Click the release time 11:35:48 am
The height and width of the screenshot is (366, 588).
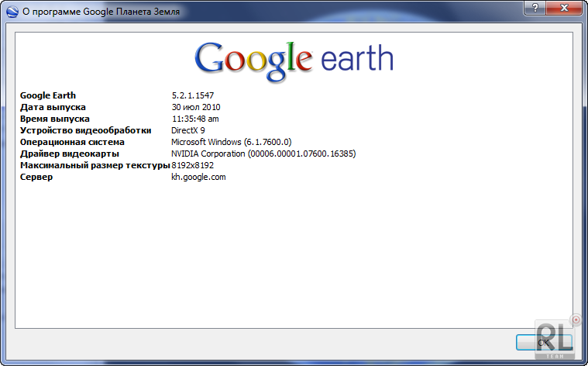pyautogui.click(x=195, y=119)
